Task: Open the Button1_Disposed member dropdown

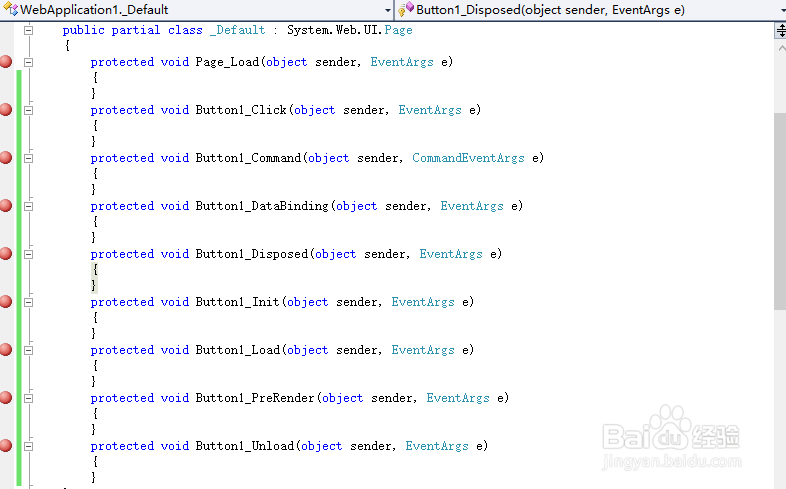Action: (x=782, y=10)
